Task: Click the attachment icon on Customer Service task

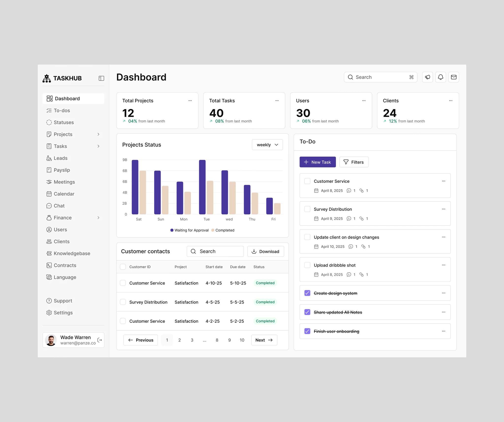Action: point(362,191)
